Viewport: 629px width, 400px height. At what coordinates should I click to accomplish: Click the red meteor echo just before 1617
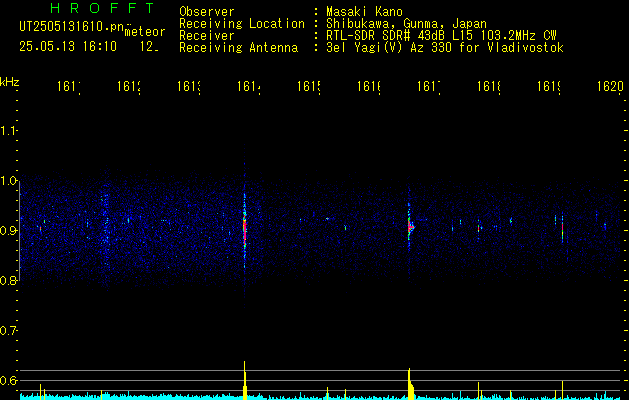tap(410, 227)
